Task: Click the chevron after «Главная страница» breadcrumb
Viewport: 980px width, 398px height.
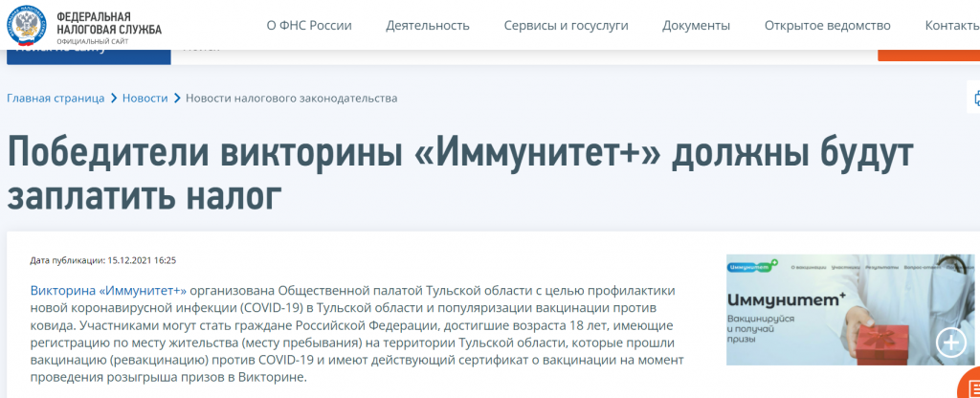Action: 114,99
